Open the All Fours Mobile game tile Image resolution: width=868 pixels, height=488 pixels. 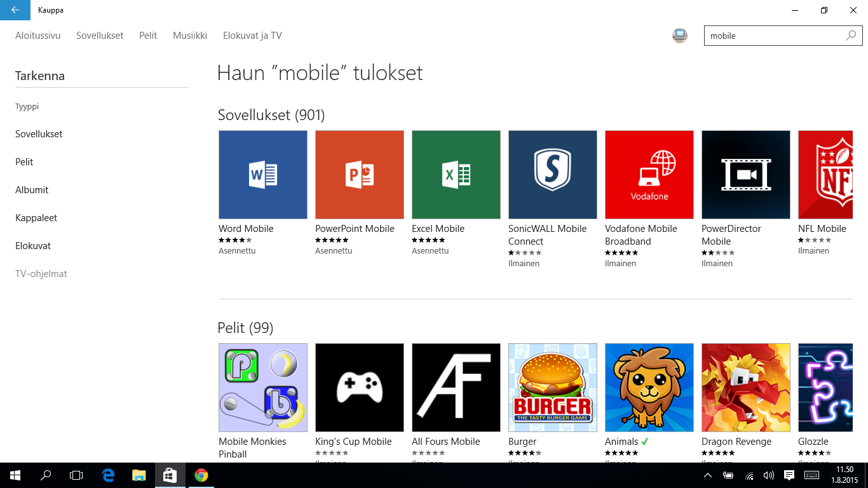pyautogui.click(x=456, y=388)
